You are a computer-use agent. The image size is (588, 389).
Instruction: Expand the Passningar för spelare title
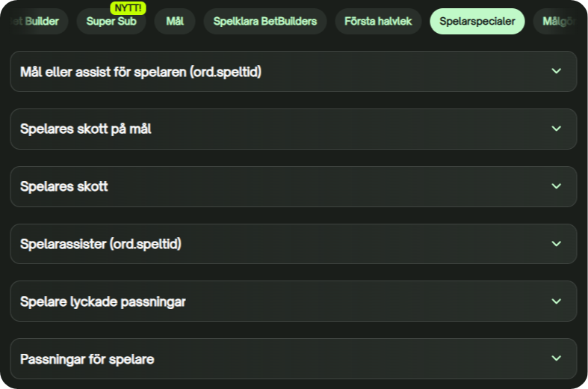[87, 359]
